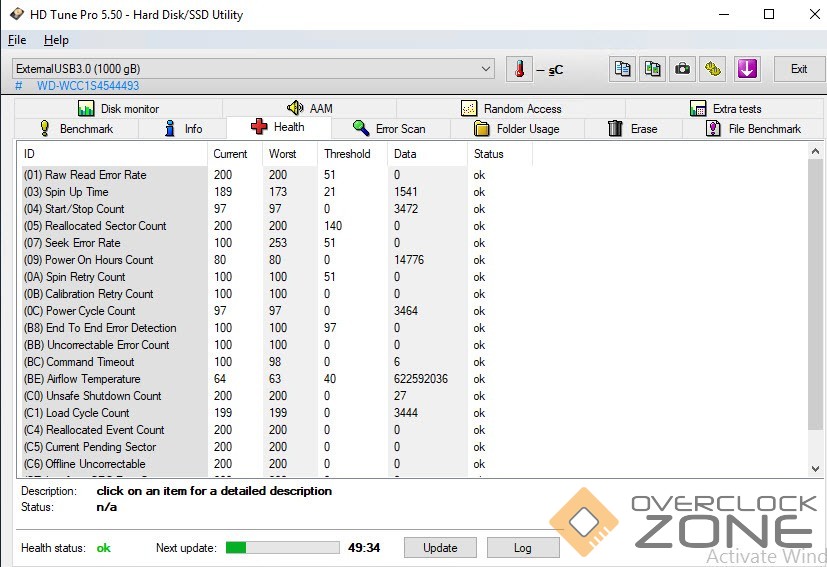The image size is (827, 567).
Task: Open options with the yellow wrench icon
Action: pos(713,69)
